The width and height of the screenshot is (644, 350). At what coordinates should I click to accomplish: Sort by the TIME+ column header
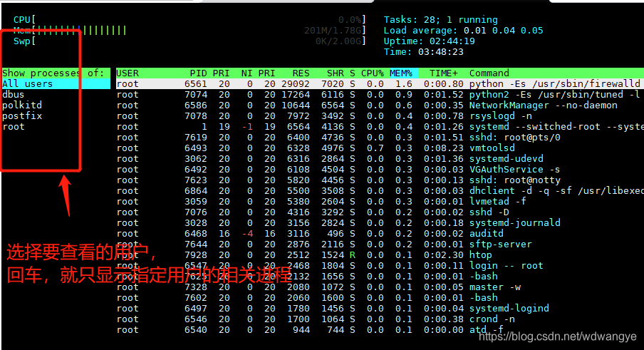(x=444, y=73)
